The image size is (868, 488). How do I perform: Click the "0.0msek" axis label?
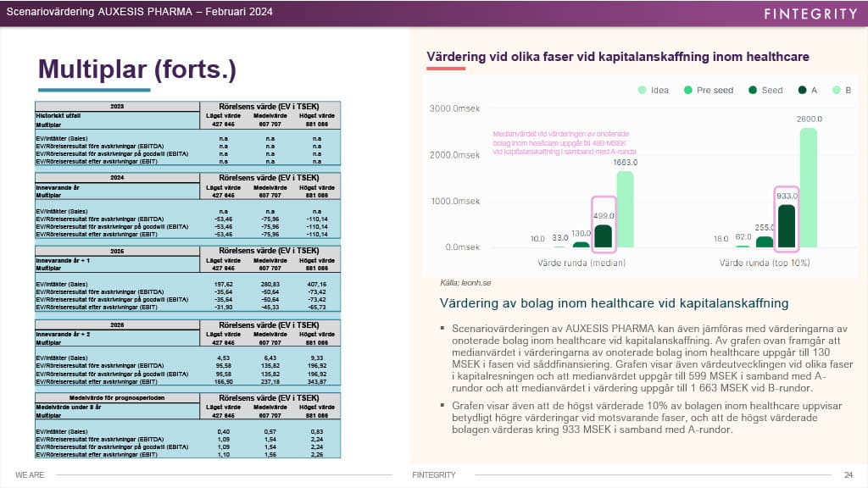click(x=463, y=247)
